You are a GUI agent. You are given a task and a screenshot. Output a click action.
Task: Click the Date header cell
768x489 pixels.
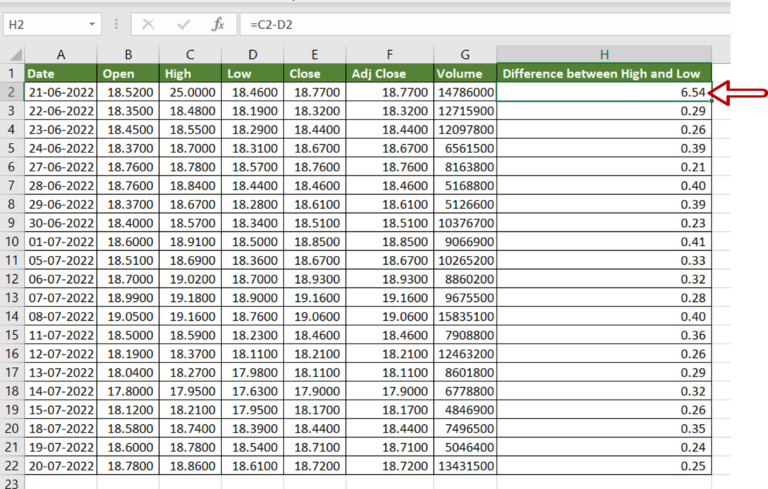pos(61,73)
